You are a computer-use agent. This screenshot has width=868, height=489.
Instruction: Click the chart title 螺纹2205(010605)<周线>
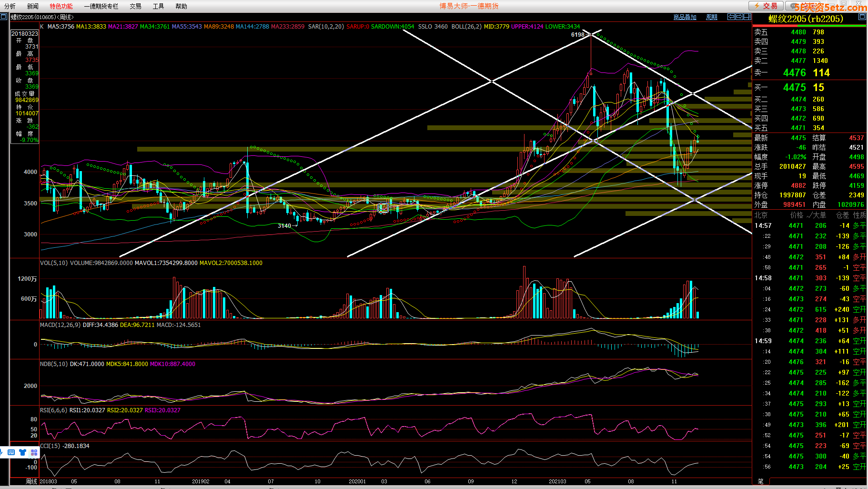tap(42, 17)
